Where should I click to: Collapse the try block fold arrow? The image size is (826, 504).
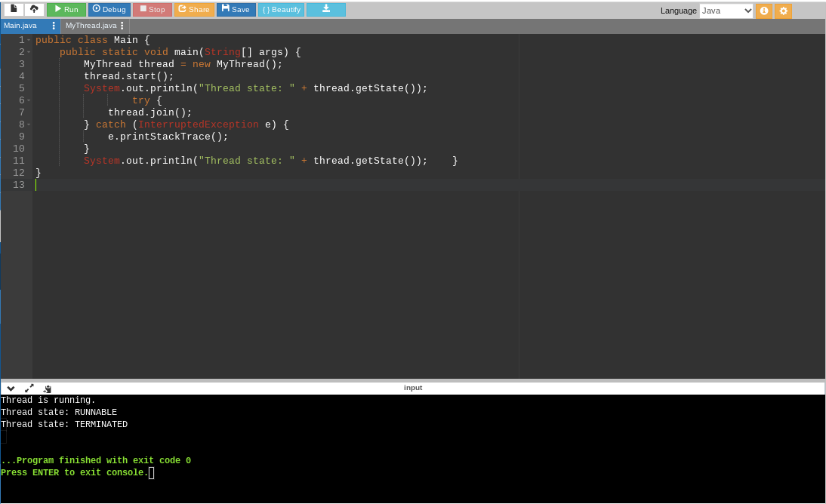pyautogui.click(x=29, y=100)
